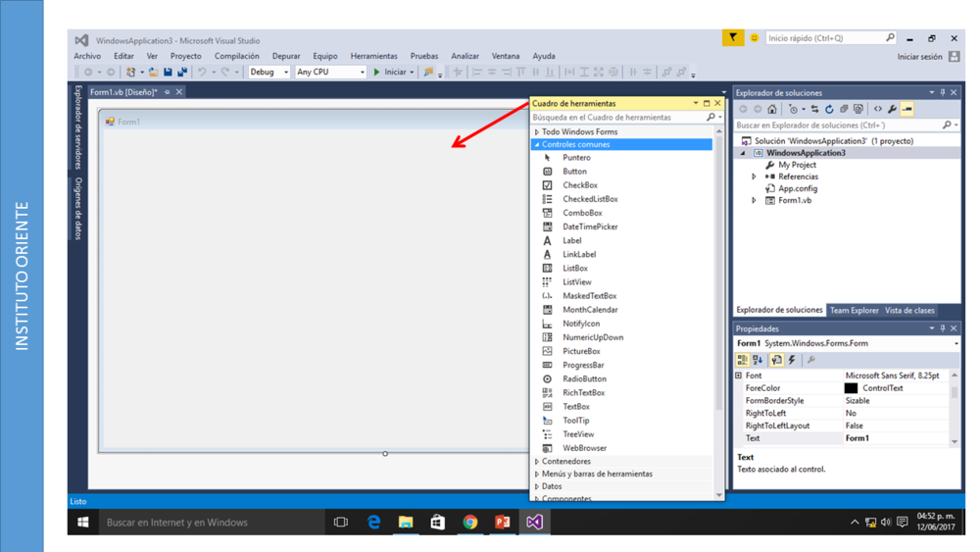Click the ForeColor black color swatch
Screen dimensions: 980x552
(x=851, y=388)
